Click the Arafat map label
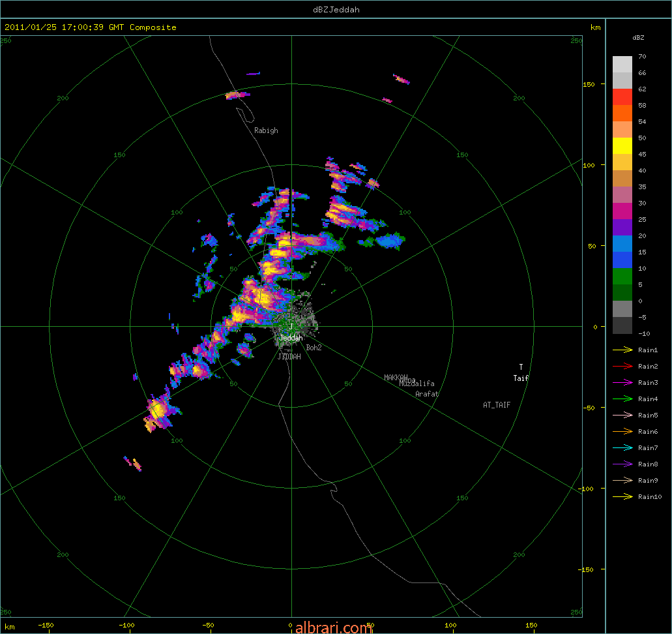Image resolution: width=672 pixels, height=634 pixels. 427,394
